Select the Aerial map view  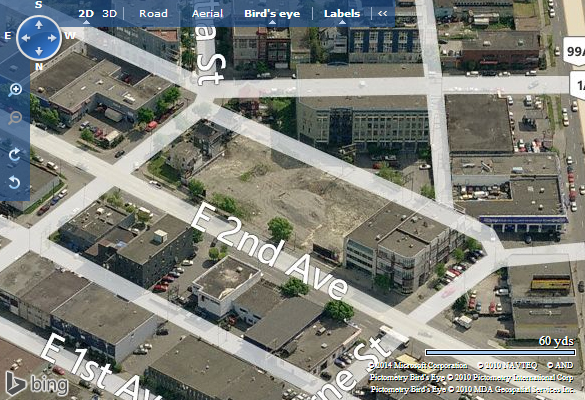click(x=207, y=14)
